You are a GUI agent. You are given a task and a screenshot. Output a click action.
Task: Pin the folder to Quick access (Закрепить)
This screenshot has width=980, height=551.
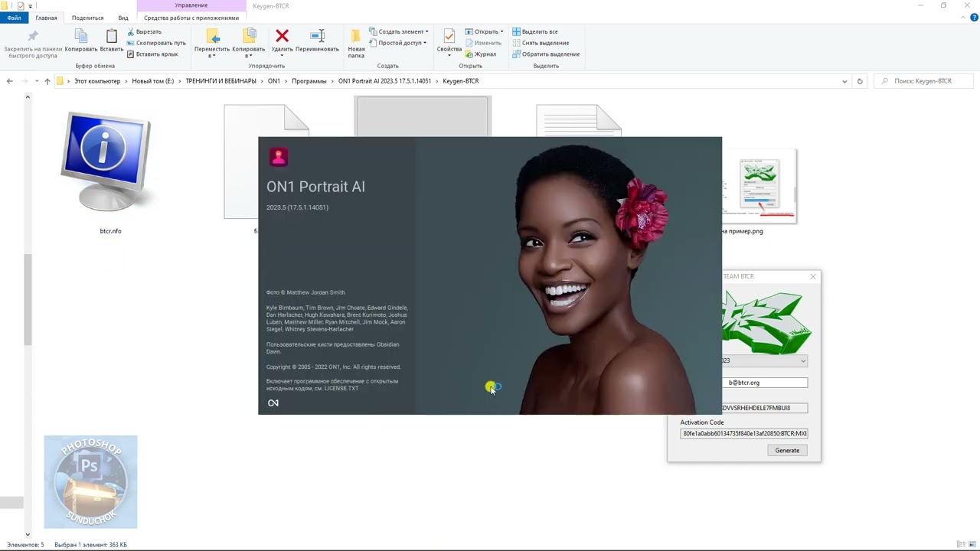point(33,44)
